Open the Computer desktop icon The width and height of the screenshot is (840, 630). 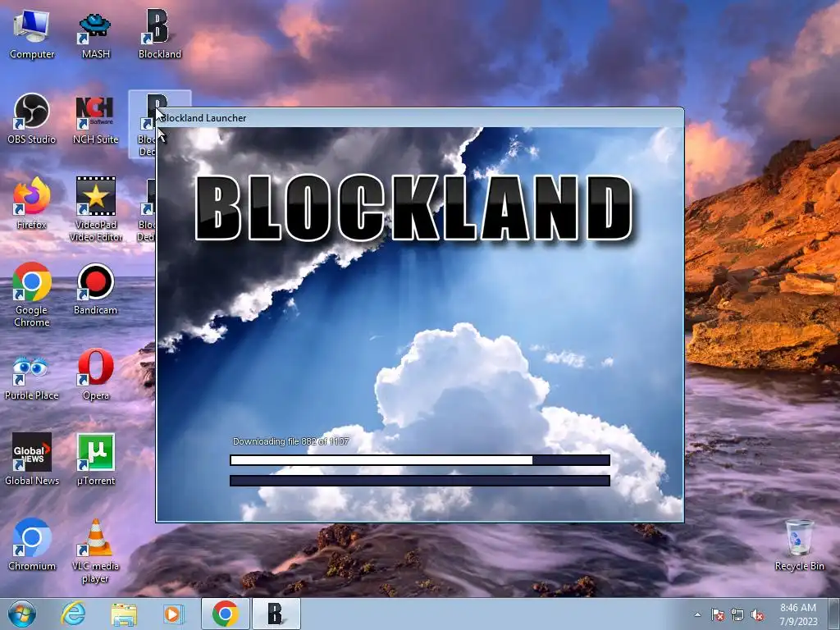32,34
